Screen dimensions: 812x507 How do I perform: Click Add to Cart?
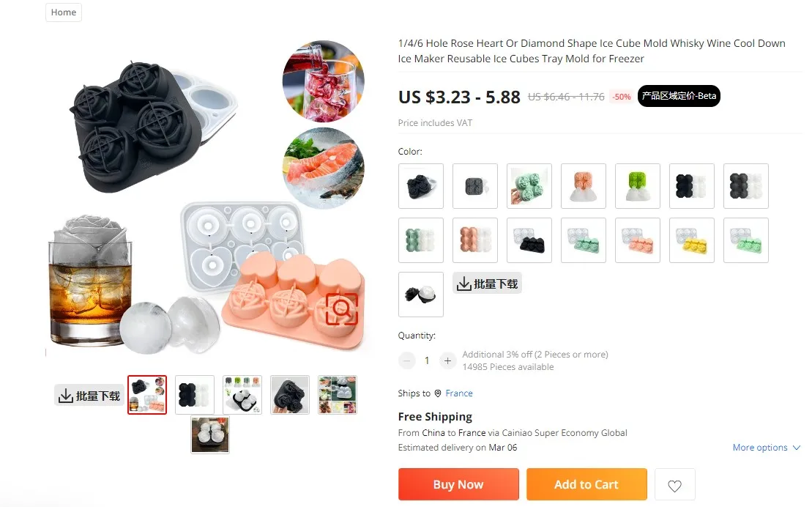click(586, 484)
